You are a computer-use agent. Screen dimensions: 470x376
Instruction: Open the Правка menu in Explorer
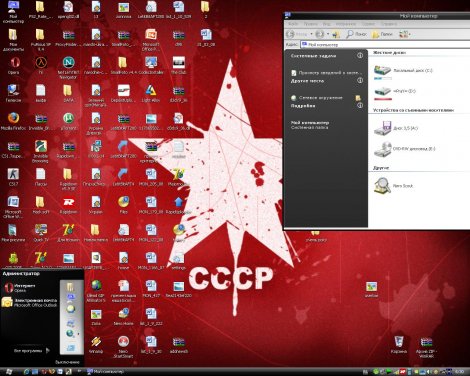pos(310,24)
